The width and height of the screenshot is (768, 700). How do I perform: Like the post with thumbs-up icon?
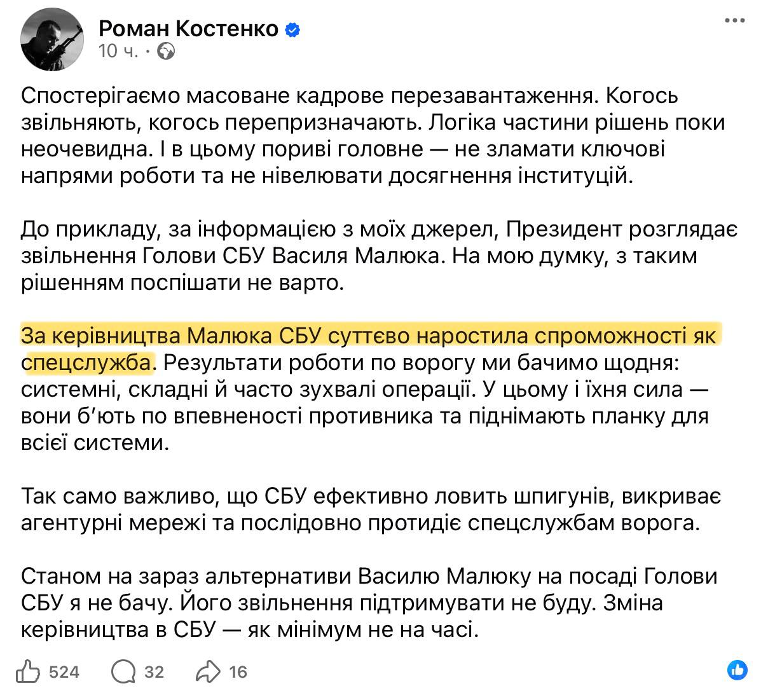pyautogui.click(x=29, y=671)
